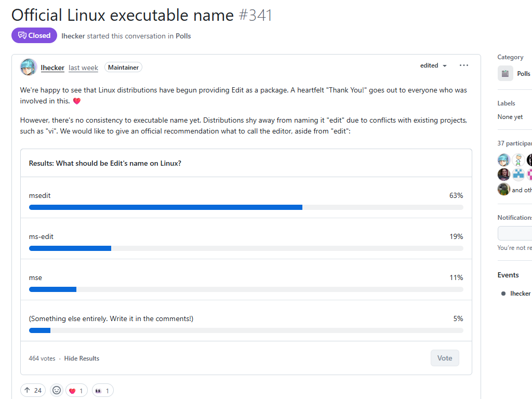Open the emoji reaction picker smiley
Viewport: 532px width, 399px height.
[x=57, y=390]
